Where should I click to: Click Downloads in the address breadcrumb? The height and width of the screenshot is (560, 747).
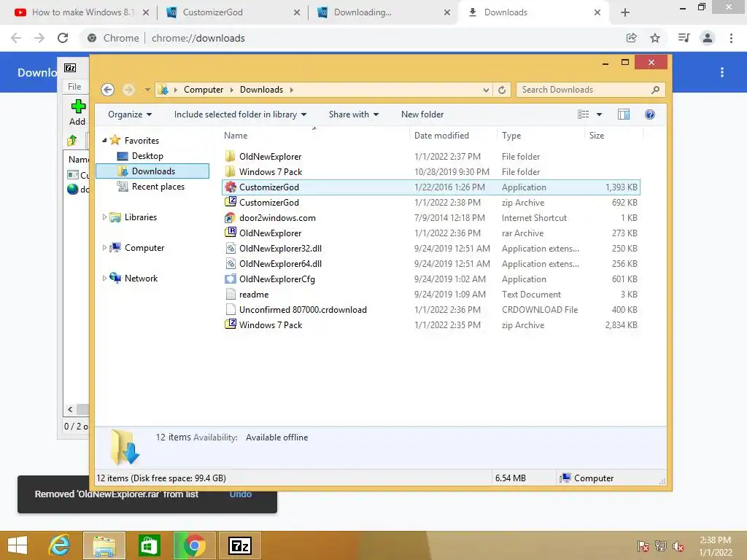(x=262, y=90)
